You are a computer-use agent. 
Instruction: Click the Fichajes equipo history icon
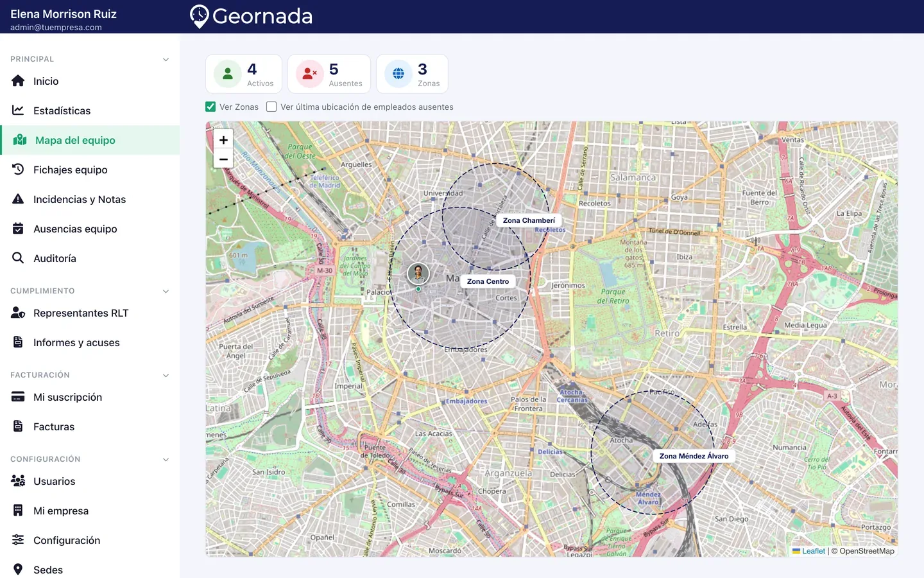tap(18, 170)
